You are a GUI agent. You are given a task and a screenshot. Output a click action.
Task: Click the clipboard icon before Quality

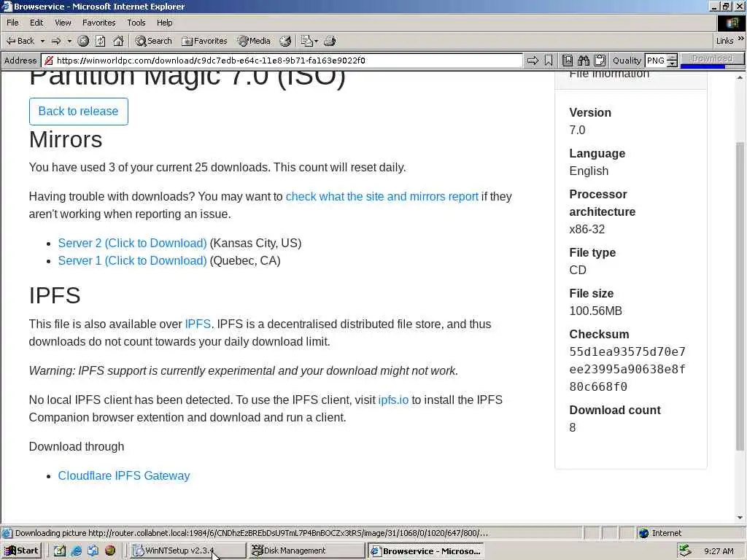(600, 60)
